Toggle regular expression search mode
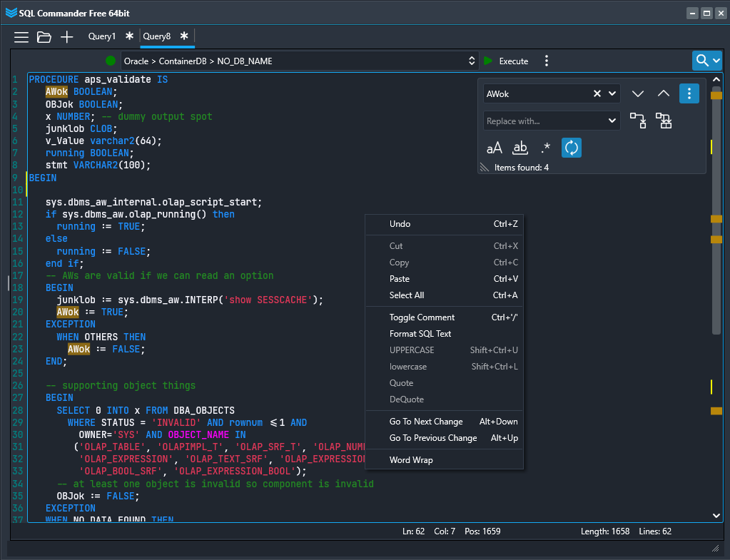 point(545,148)
